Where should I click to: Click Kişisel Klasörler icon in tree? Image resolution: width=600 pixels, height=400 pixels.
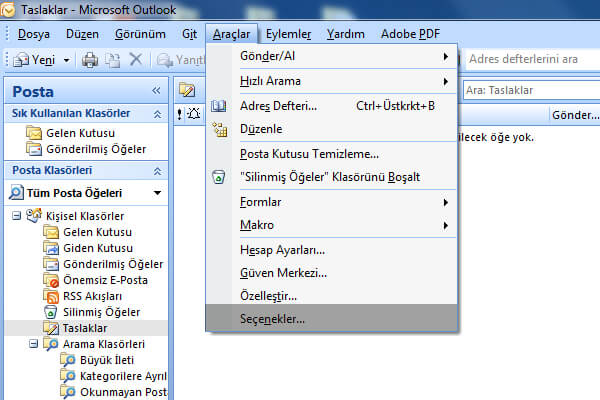[x=34, y=216]
